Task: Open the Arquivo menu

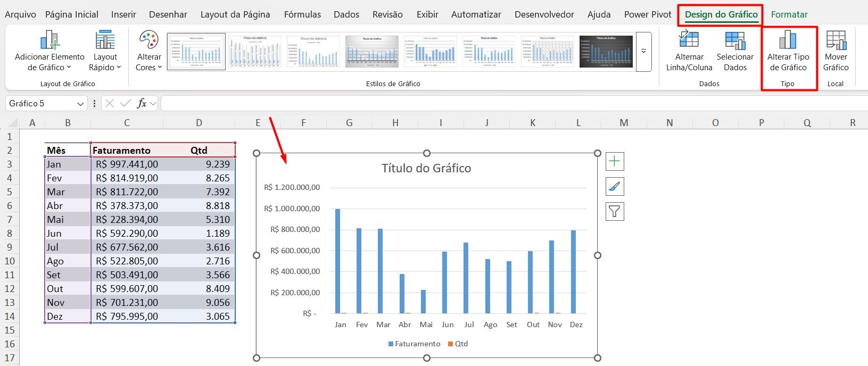Action: coord(20,14)
